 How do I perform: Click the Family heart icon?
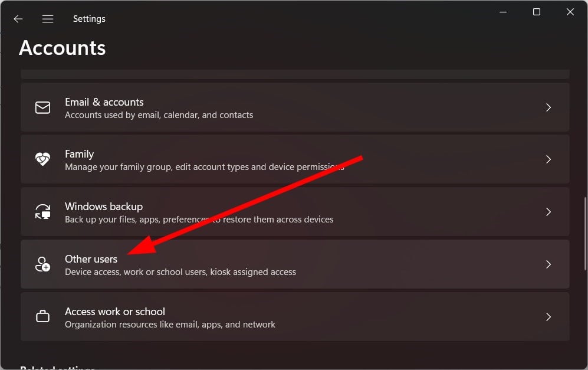click(42, 159)
